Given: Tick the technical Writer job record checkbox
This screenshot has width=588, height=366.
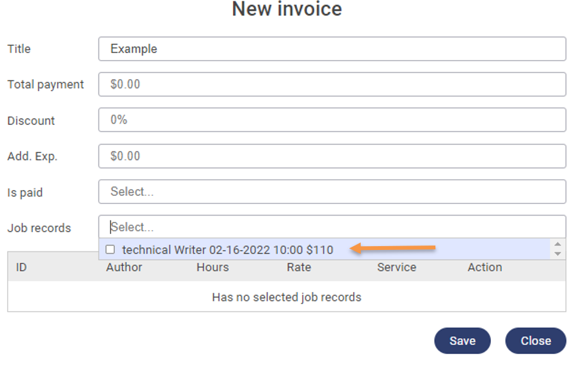Looking at the screenshot, I should pyautogui.click(x=110, y=249).
